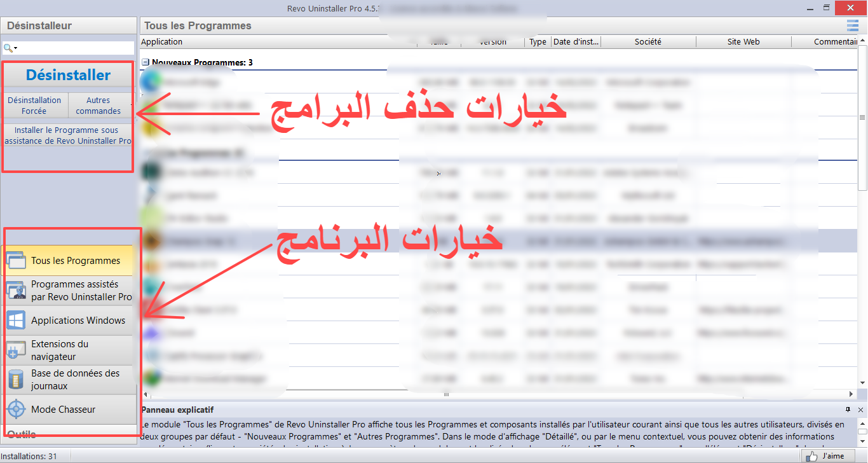Switch to Applications Windows
The width and height of the screenshot is (868, 463).
(x=69, y=321)
